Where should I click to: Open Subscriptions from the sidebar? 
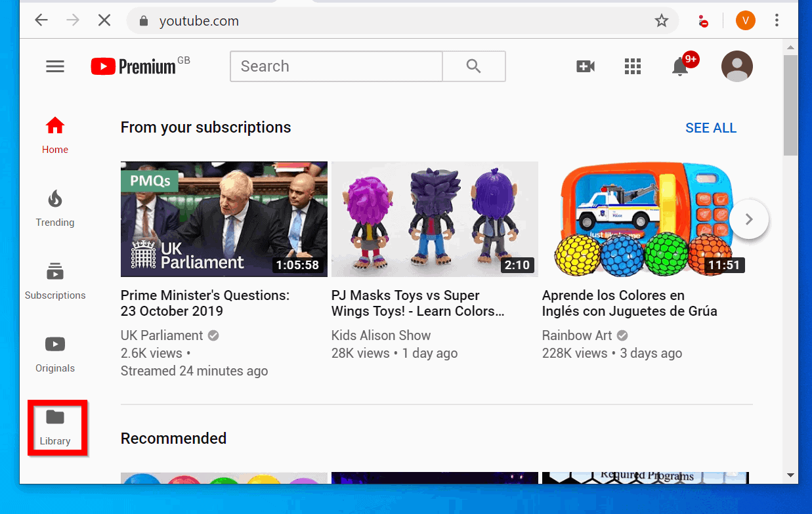point(54,279)
